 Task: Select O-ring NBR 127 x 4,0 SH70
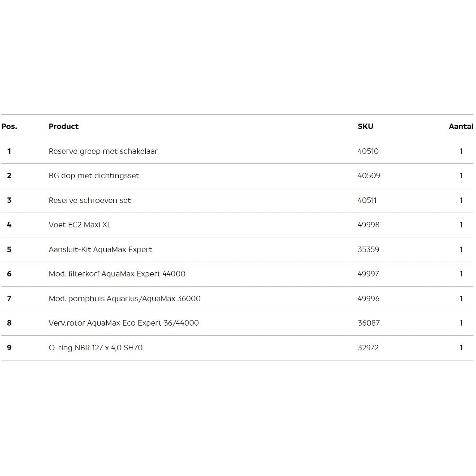(95, 348)
